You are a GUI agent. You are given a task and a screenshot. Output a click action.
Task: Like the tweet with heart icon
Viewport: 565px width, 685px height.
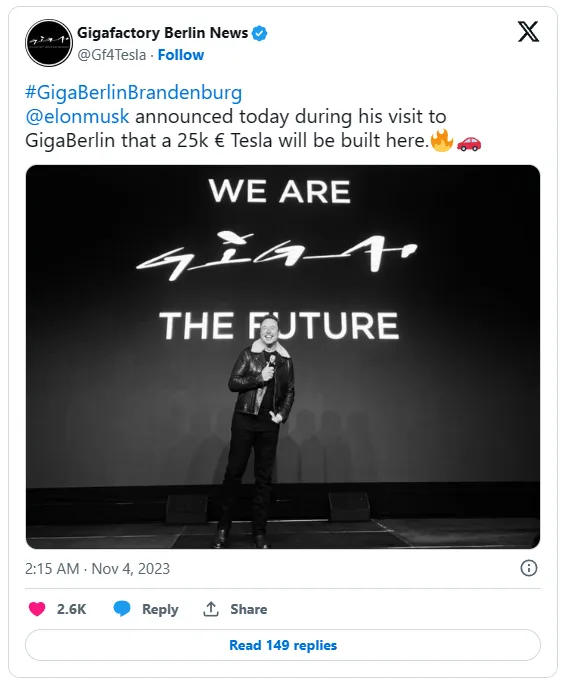37,609
